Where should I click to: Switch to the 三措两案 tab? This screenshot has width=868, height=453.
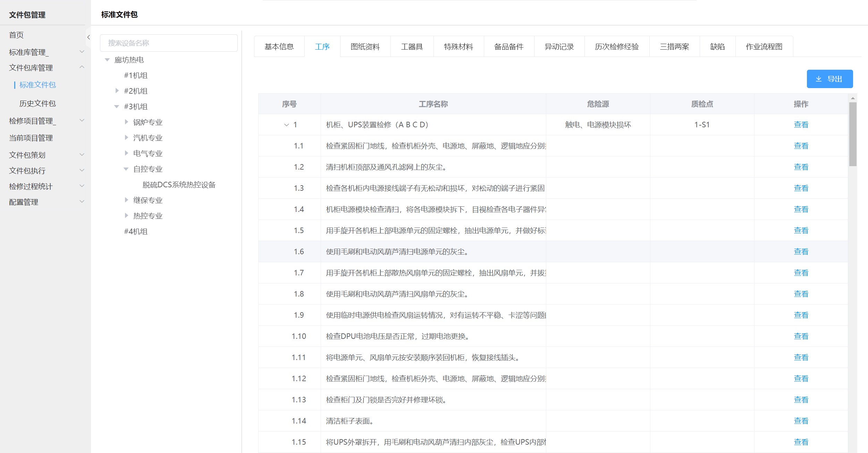click(674, 46)
